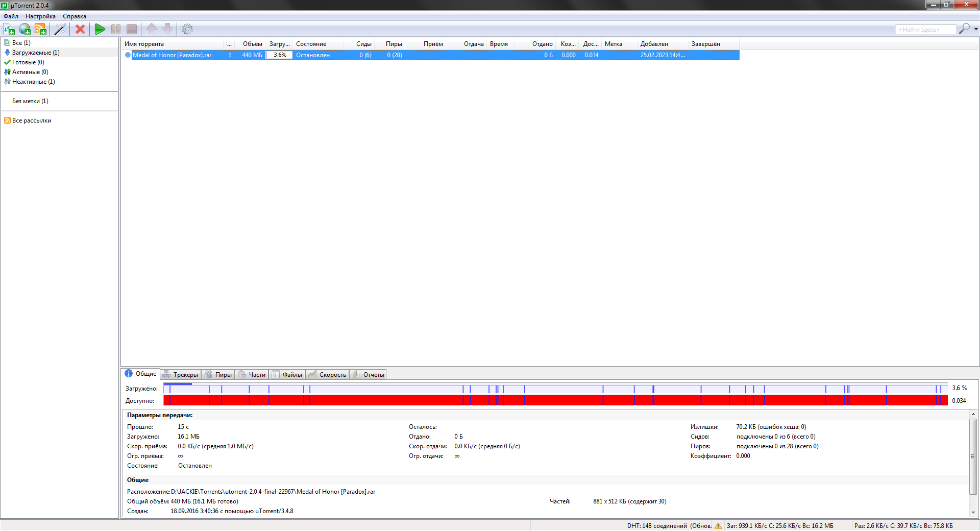Click the red X Remove torrent icon
The width and height of the screenshot is (980, 531).
[x=80, y=29]
